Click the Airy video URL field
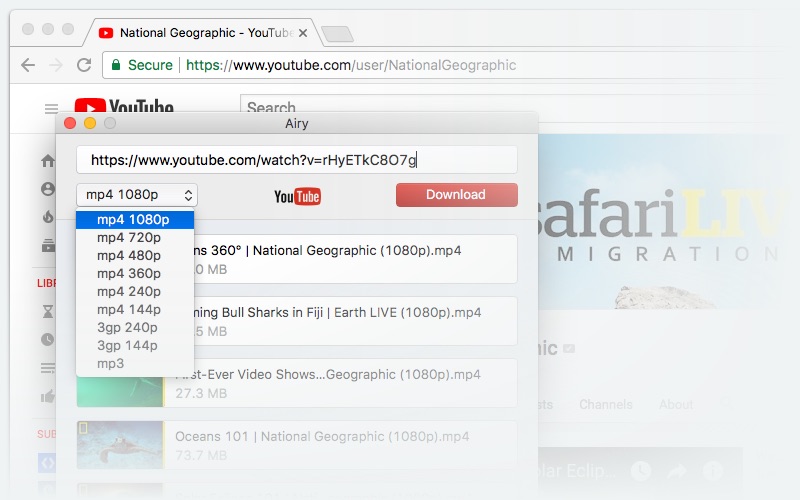The image size is (800, 500). click(297, 160)
